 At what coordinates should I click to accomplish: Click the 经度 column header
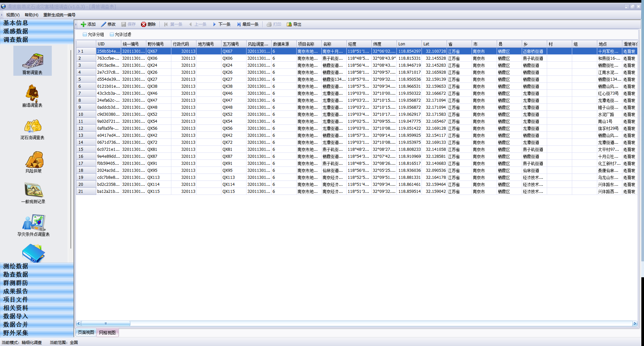[x=359, y=44]
